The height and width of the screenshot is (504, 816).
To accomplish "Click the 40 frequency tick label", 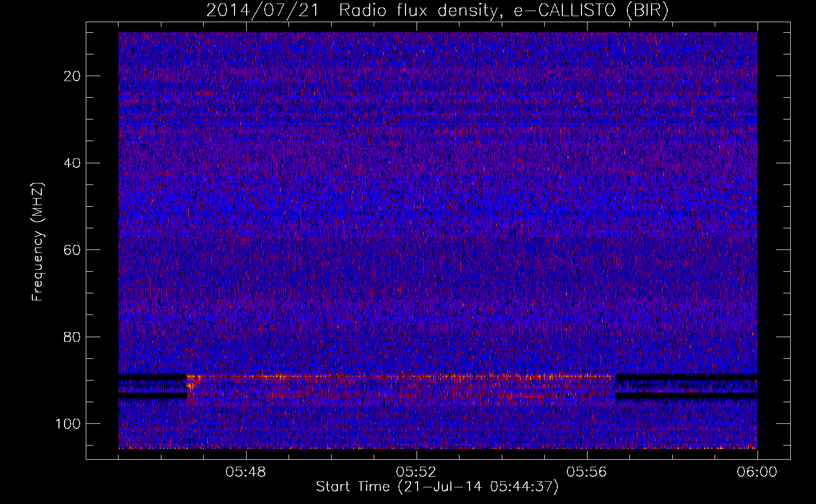I will [73, 163].
